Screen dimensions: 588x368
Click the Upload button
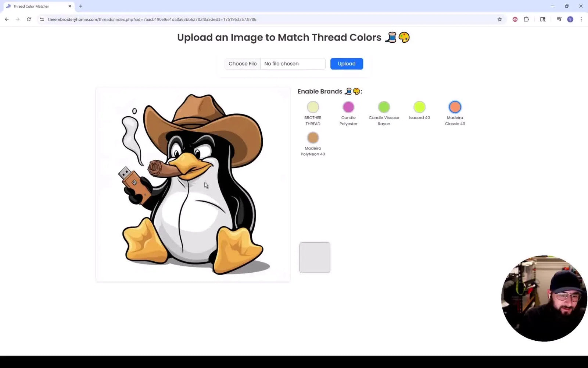pyautogui.click(x=346, y=63)
